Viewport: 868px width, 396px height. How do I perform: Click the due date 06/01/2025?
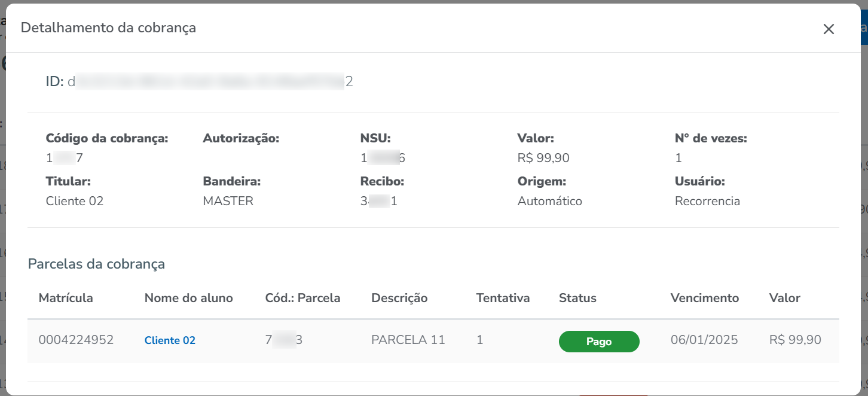tap(704, 340)
